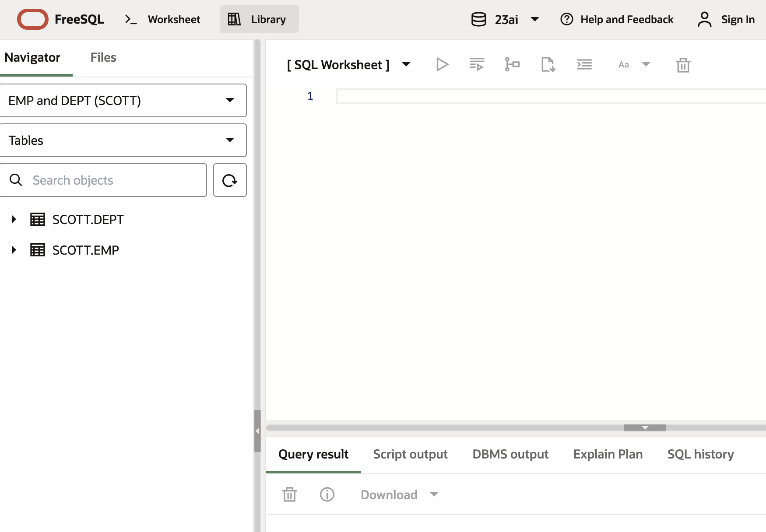Click the download worksheet file icon
The height and width of the screenshot is (532, 766).
click(x=548, y=65)
